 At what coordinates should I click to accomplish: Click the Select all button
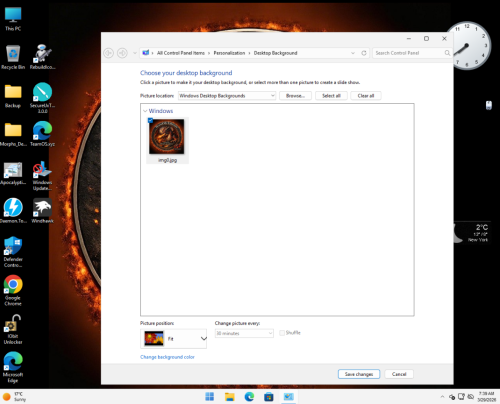331,96
